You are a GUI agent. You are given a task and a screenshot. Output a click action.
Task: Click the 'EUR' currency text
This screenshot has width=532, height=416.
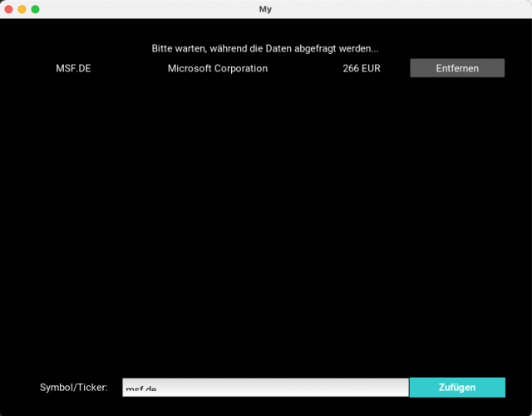tap(370, 68)
